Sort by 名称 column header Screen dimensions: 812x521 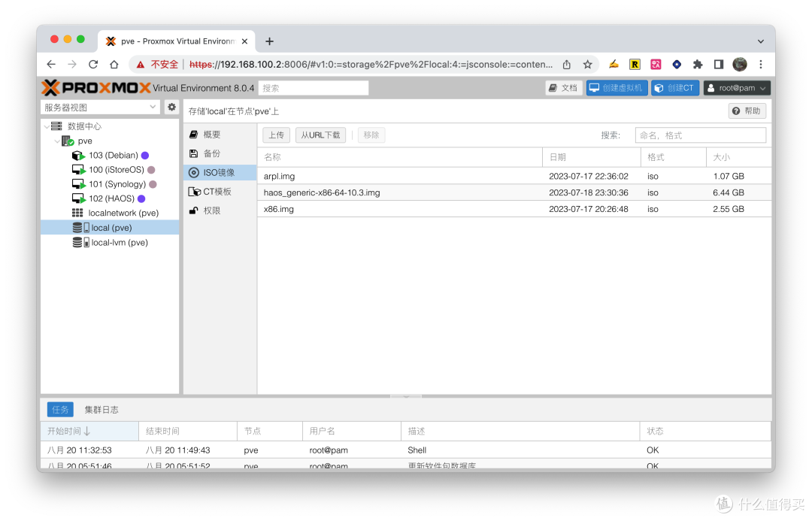point(400,157)
